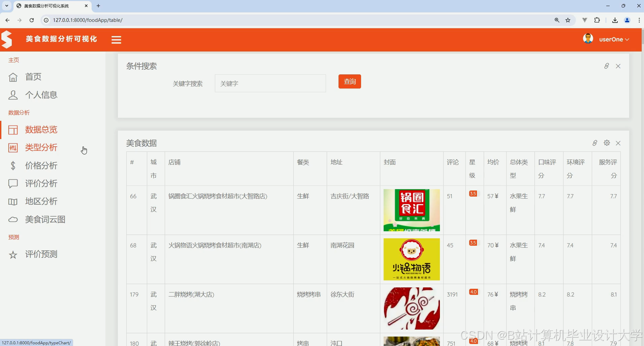Open 类型分析 in the sidebar
Screen dimensions: 644x346
(41, 147)
